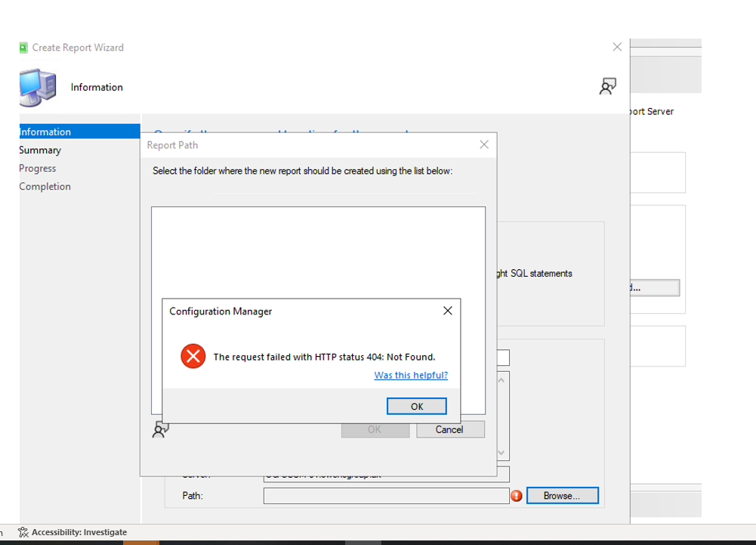Close the Create Report Wizard window

tap(617, 47)
